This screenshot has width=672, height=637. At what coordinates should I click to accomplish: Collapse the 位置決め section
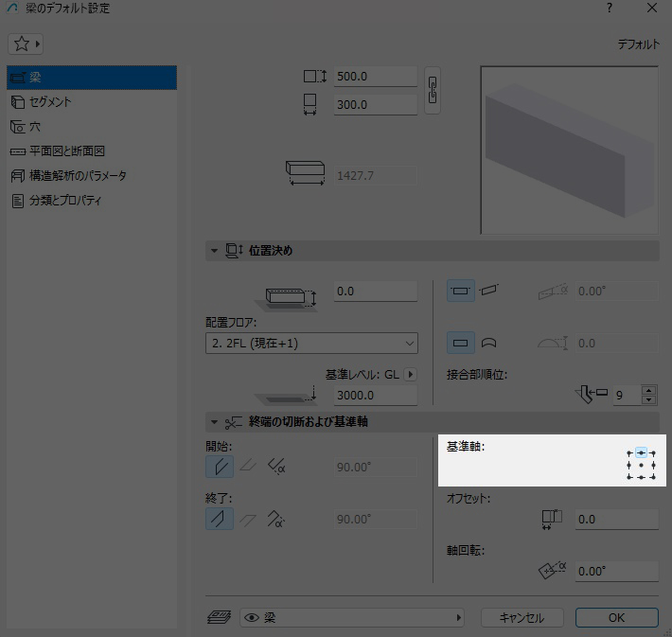pos(215,251)
